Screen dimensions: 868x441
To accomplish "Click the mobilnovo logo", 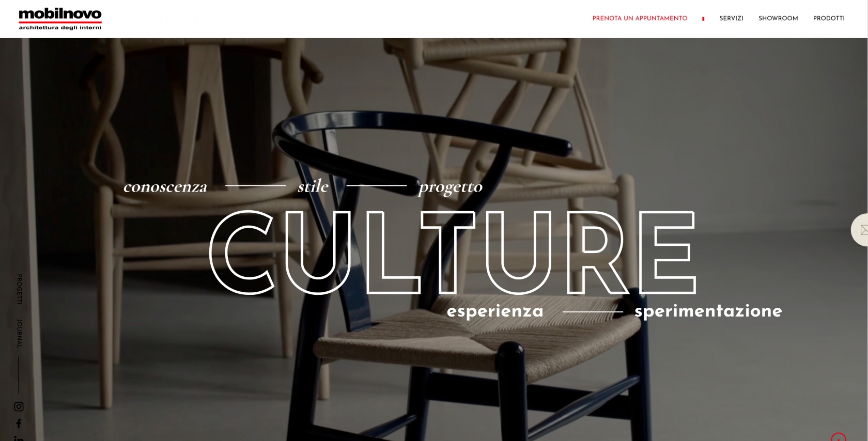I will coord(60,19).
